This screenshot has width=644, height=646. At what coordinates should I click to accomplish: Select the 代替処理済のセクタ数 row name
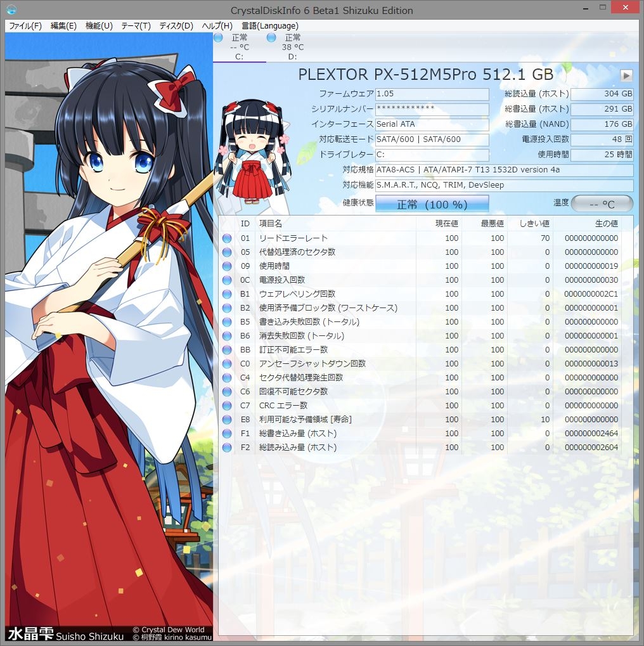[297, 252]
